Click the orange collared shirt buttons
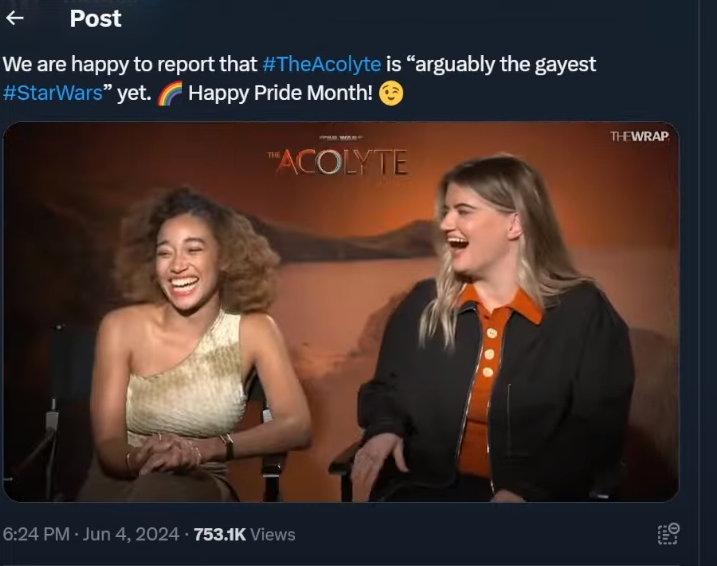Viewport: 717px width, 566px height. [x=490, y=352]
